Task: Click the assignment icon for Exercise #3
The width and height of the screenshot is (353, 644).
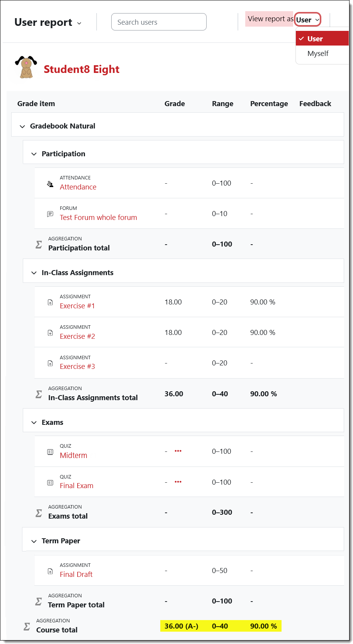Action: [x=50, y=363]
